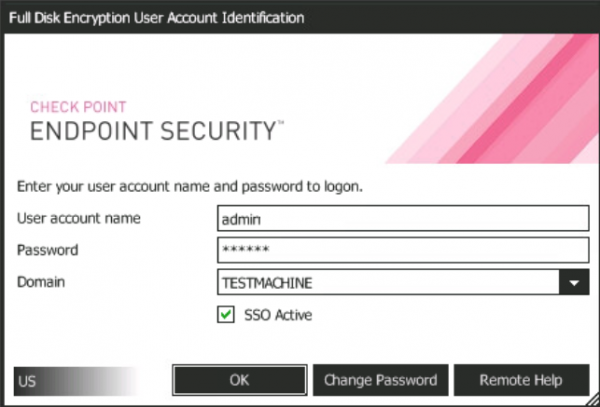Click the pink CHECK POINT logo text
This screenshot has height=407, width=600.
tap(79, 107)
